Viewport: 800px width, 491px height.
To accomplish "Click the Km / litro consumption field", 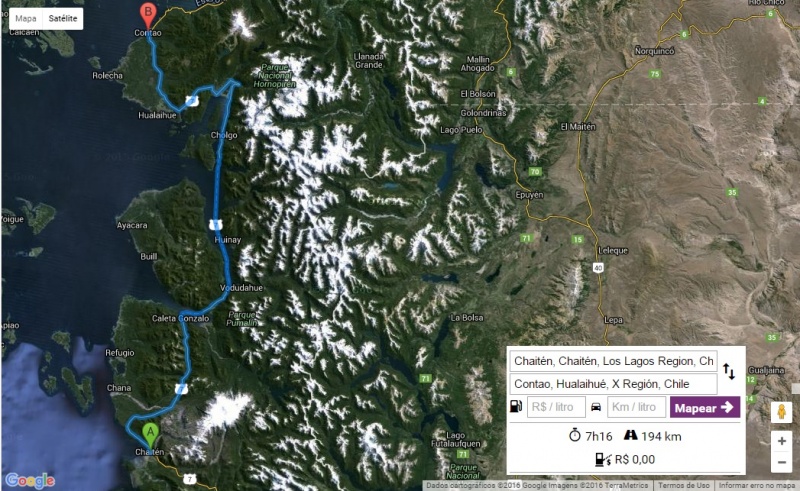I will [x=636, y=407].
